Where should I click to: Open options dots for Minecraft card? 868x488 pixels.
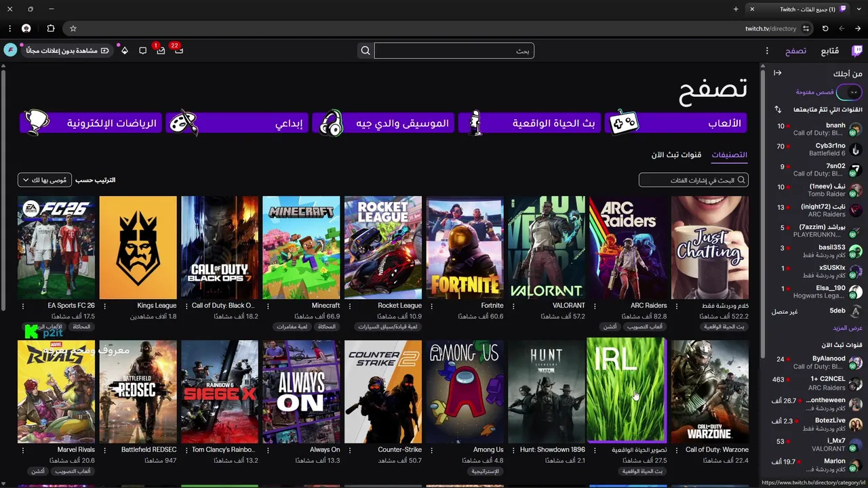pyautogui.click(x=268, y=306)
